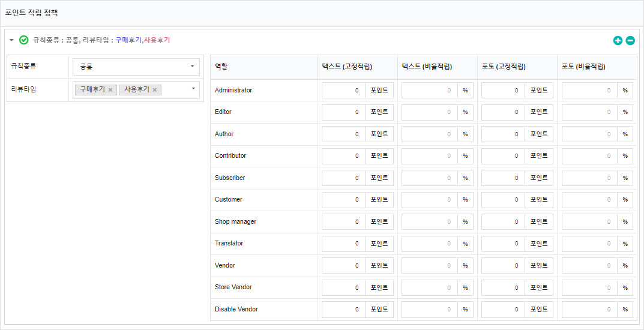This screenshot has height=330, width=644.
Task: Click the Editor 텍스트 비율적립 percent field
Action: [430, 112]
